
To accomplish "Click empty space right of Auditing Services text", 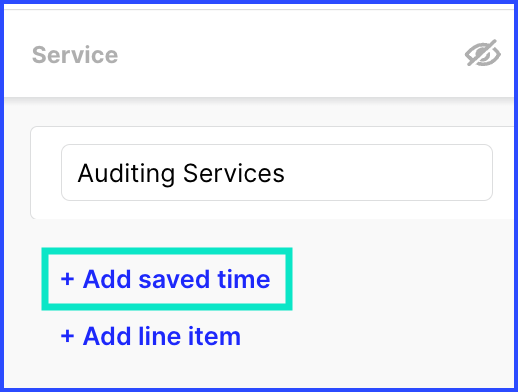I will (387, 173).
